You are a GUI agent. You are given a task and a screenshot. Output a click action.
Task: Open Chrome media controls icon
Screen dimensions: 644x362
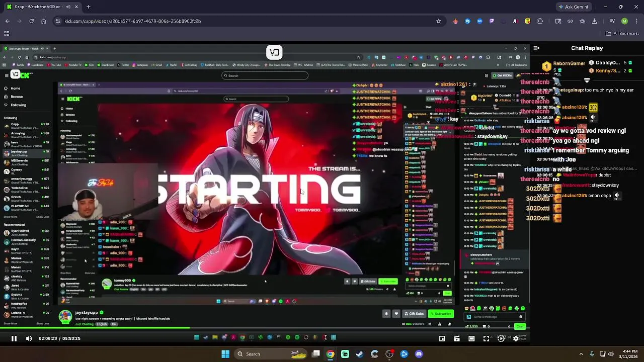click(x=612, y=21)
